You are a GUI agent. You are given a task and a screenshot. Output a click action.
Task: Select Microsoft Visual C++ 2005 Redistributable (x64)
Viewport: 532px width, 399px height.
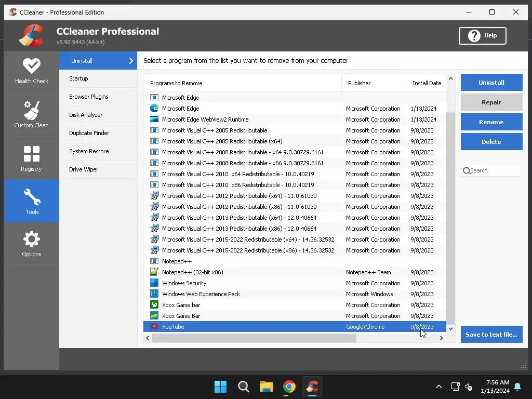(x=295, y=141)
